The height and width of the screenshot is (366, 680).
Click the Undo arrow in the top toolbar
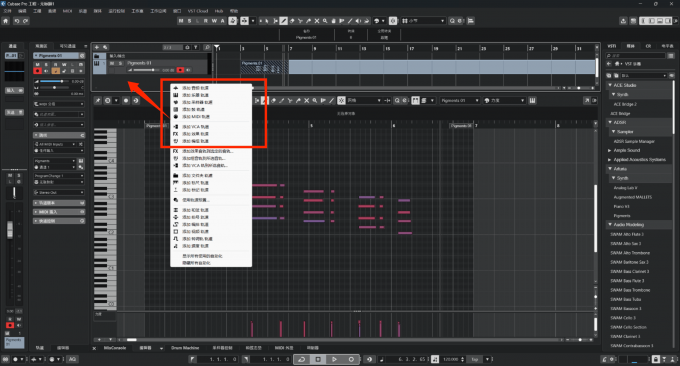(16, 21)
